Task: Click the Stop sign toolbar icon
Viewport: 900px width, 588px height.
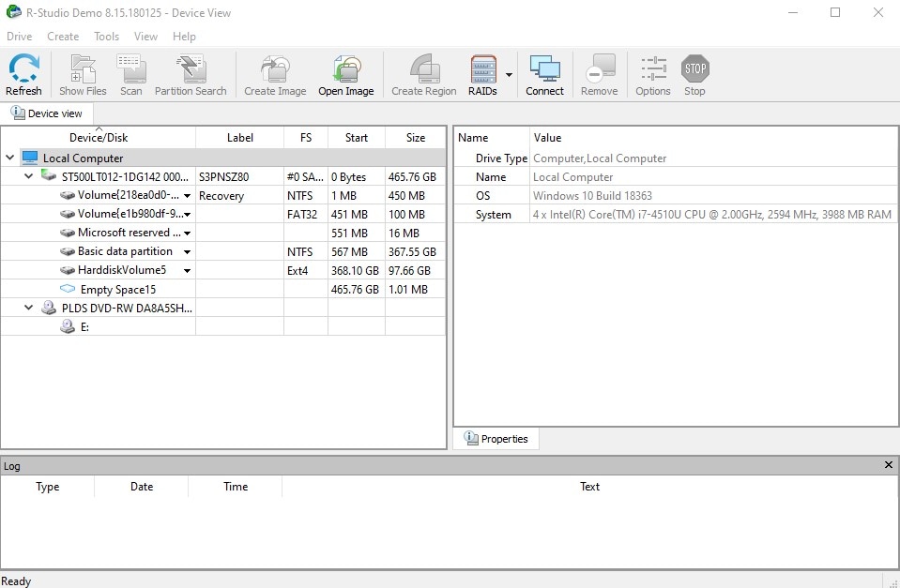Action: pos(694,68)
